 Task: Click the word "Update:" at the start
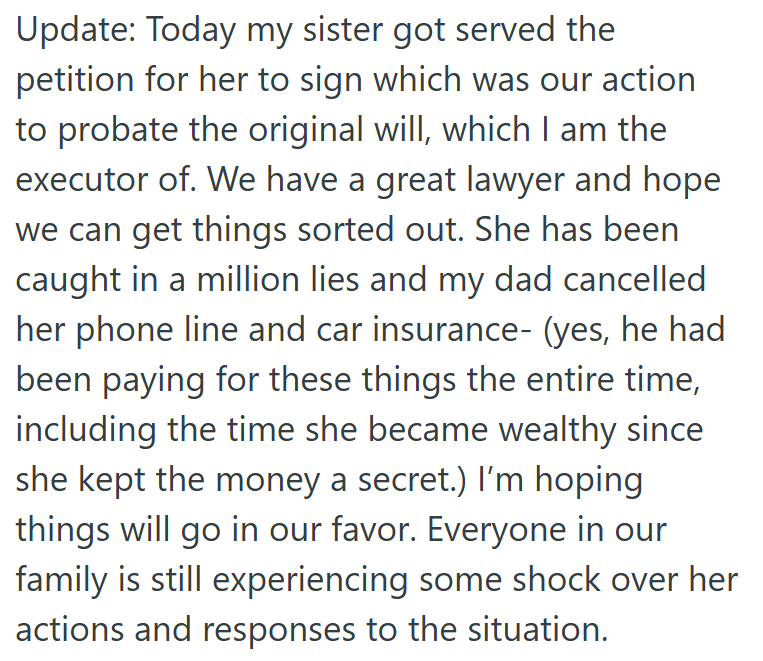[76, 31]
